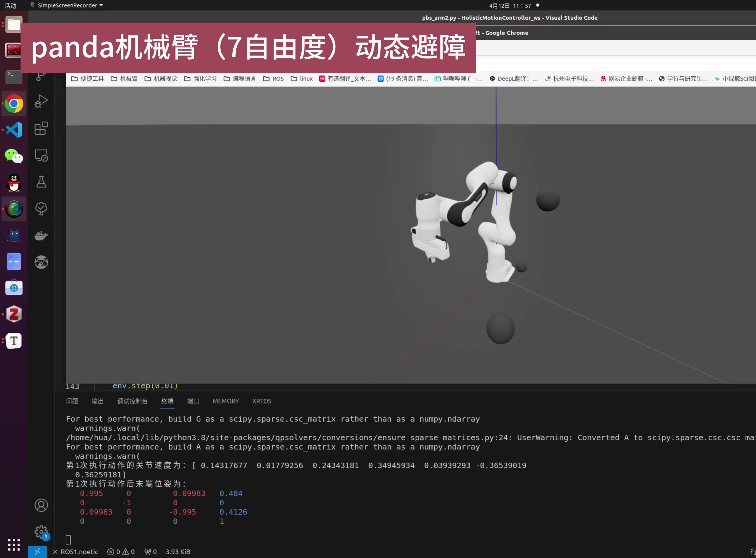Open 编程语言 bookmark folder
This screenshot has height=558, width=756.
click(x=240, y=79)
